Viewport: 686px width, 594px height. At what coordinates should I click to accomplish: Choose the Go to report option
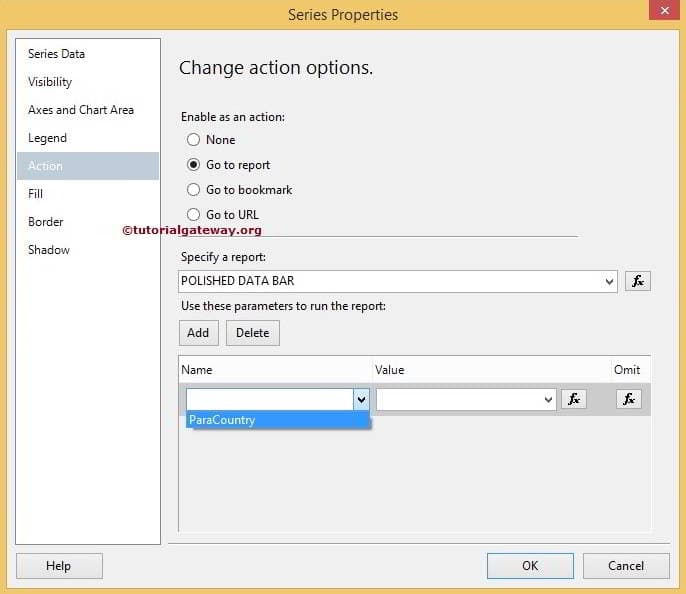194,165
